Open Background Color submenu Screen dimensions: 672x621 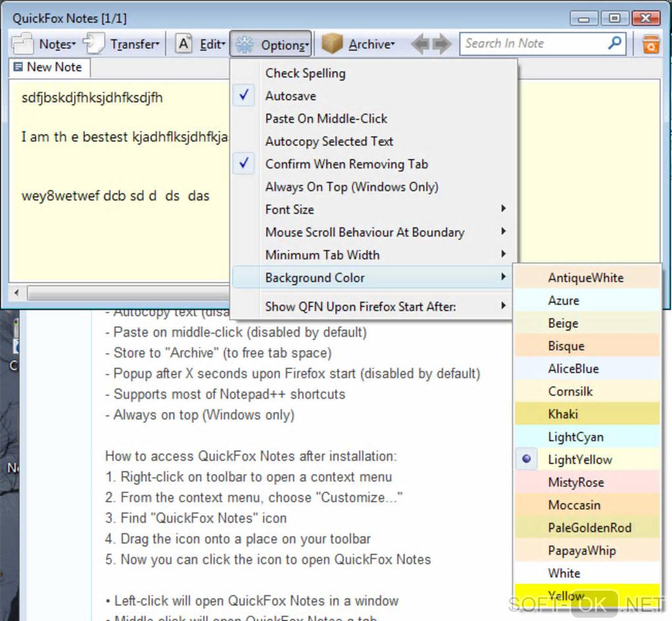coord(374,278)
